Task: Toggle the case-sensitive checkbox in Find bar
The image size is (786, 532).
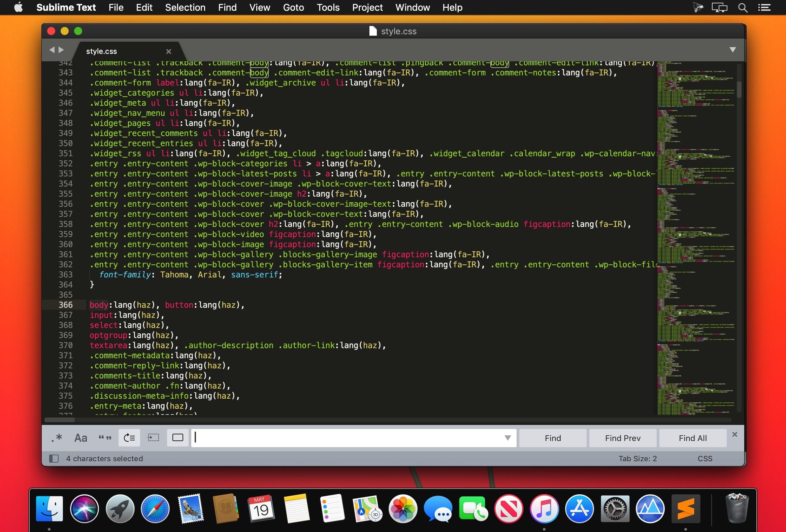Action: click(80, 438)
